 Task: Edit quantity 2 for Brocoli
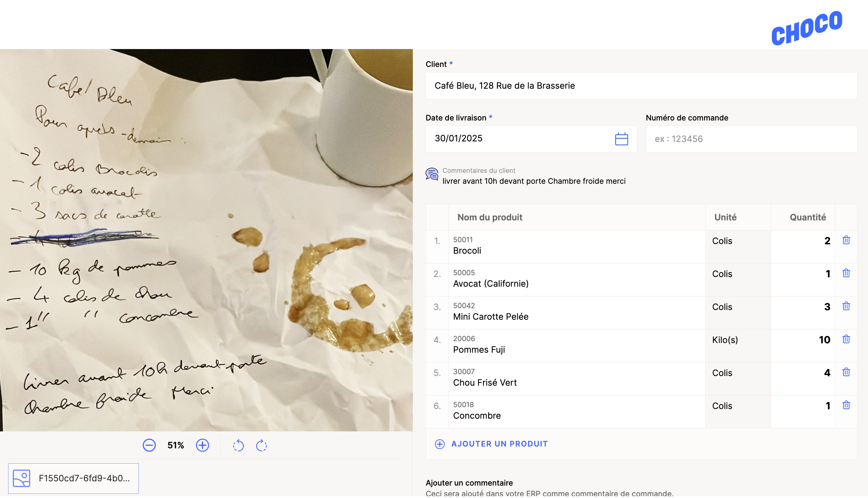pos(802,247)
